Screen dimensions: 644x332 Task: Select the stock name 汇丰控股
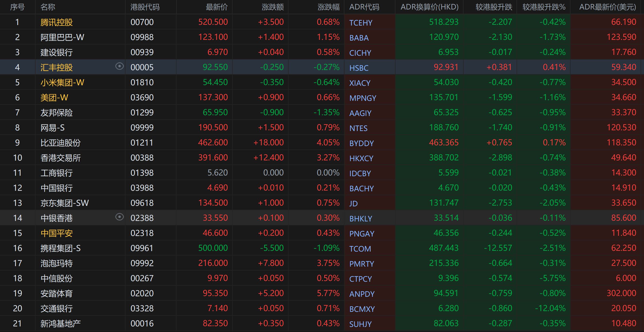(56, 67)
